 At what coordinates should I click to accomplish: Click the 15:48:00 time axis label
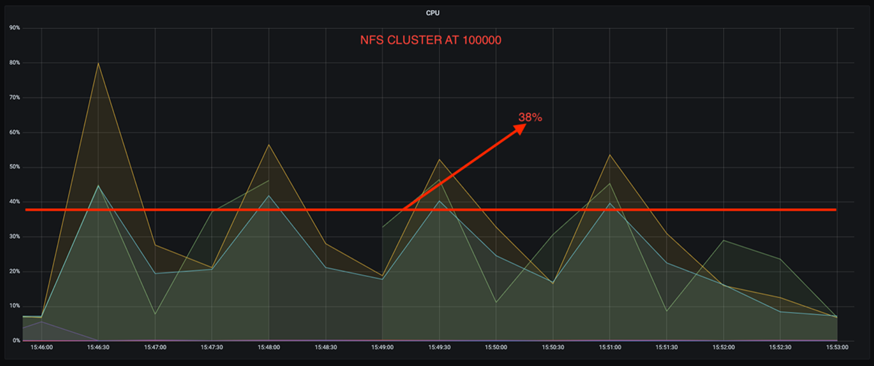(269, 347)
